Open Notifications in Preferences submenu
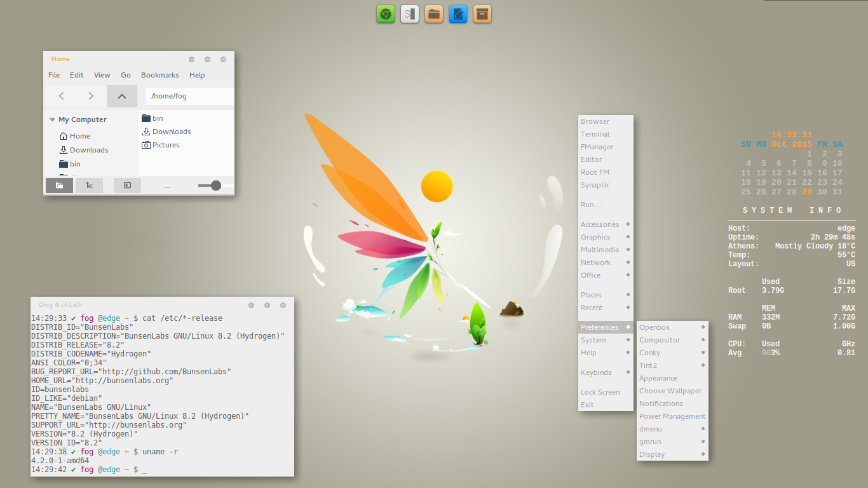The height and width of the screenshot is (488, 868). [672, 403]
